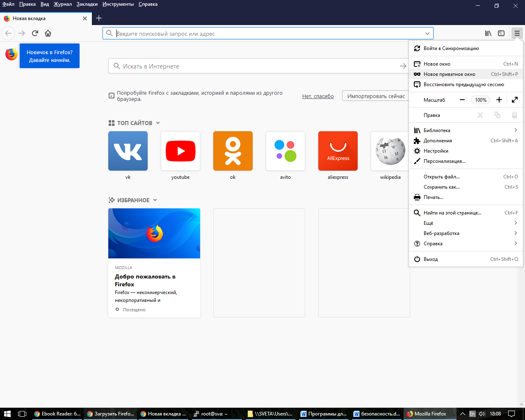This screenshot has width=525, height=420.
Task: Open the wikipedia top site tile
Action: (390, 151)
